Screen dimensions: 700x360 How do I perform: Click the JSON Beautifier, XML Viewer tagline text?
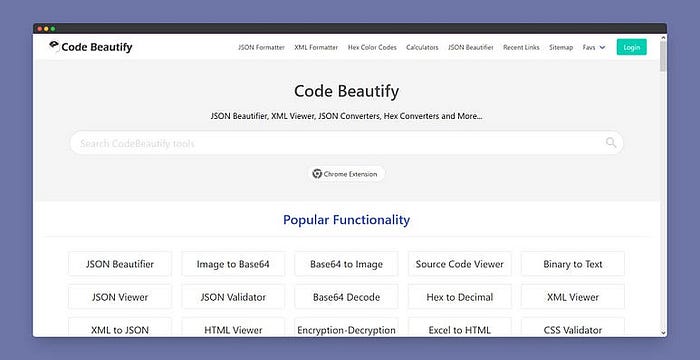click(346, 116)
